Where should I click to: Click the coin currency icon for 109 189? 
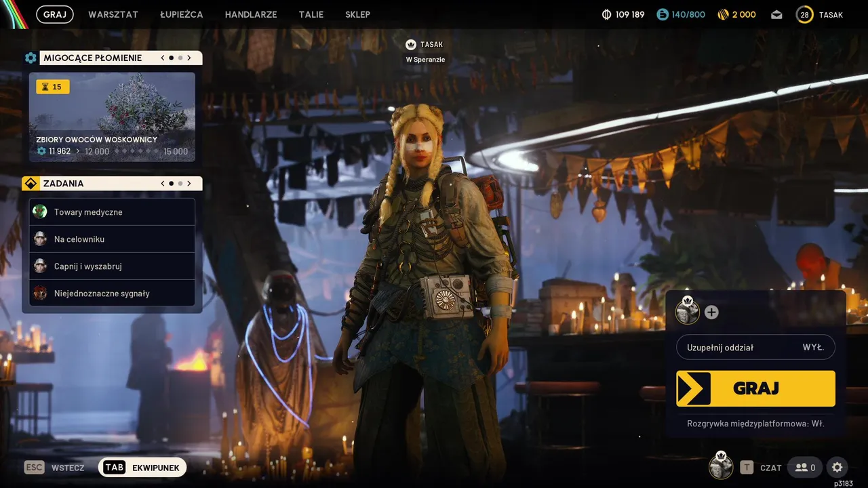606,14
